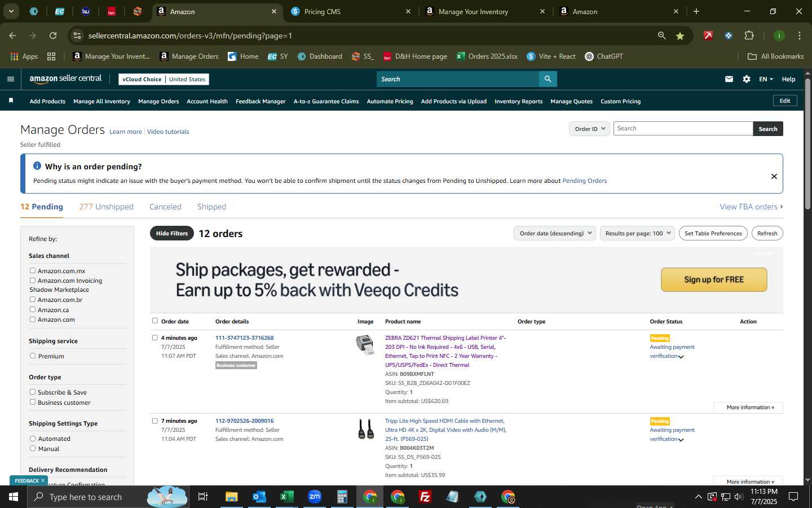Tick the Amazon.com Invoicing Shadow Marketplace checkbox
Screen dimensions: 812x508
coord(33,280)
